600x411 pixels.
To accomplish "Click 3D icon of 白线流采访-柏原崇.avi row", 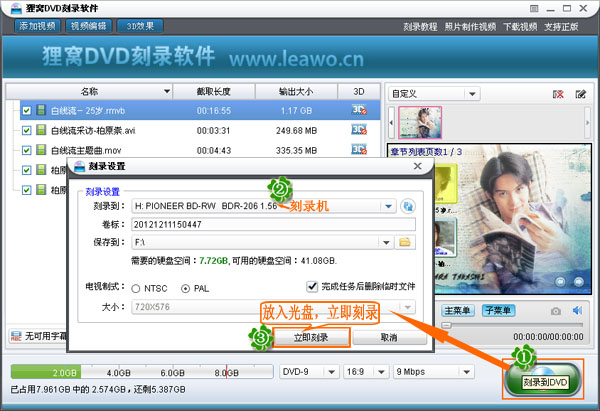I will coord(359,130).
